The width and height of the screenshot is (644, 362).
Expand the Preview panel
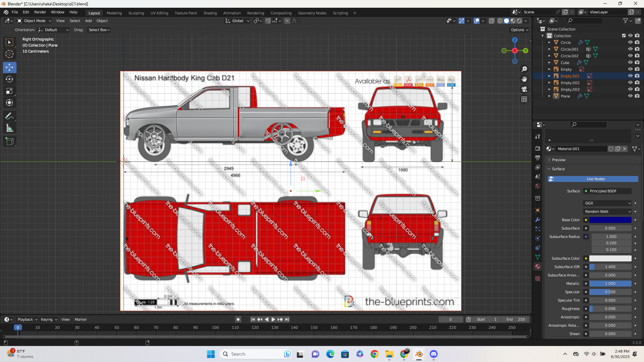[558, 160]
